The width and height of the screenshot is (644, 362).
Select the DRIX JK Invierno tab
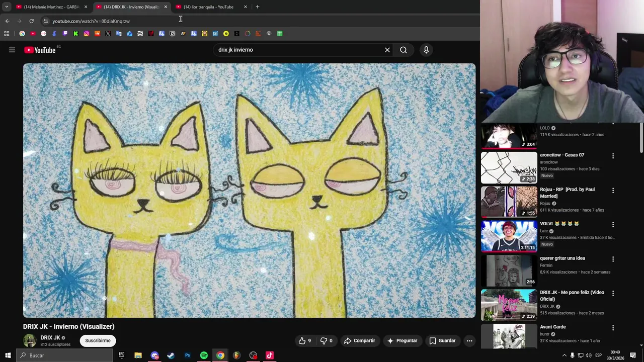click(x=131, y=7)
